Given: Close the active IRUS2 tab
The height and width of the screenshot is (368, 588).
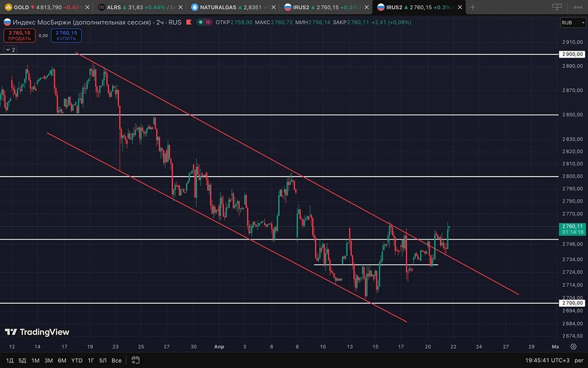Looking at the screenshot, I should coord(460,7).
